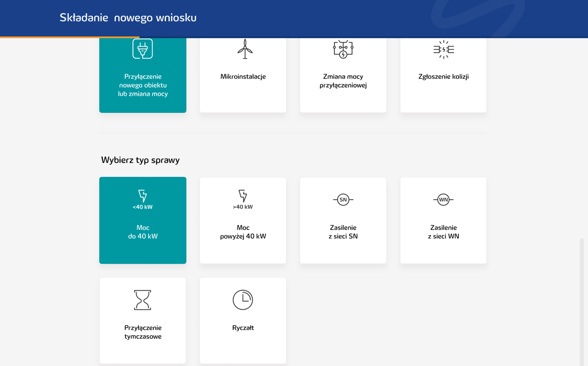The image size is (588, 366).
Task: Select 'Zmiana mocy przyłączeniowej' text
Action: pyautogui.click(x=343, y=81)
